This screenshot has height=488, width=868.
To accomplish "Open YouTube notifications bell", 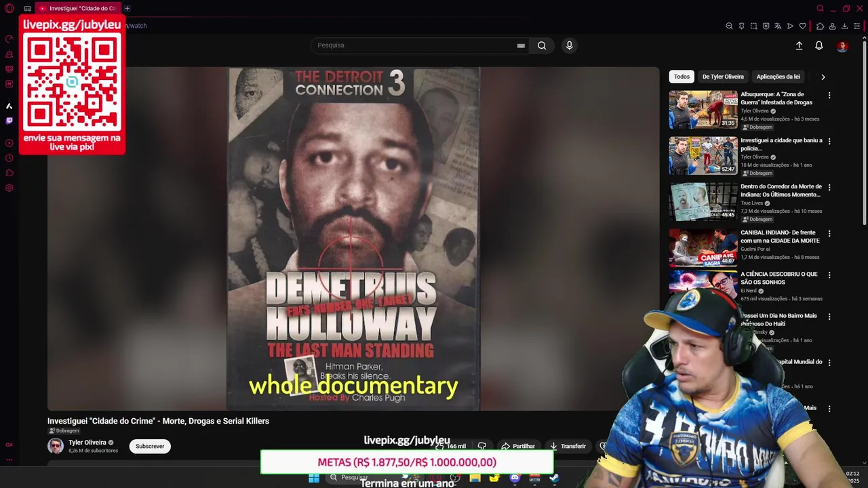I will (x=819, y=45).
